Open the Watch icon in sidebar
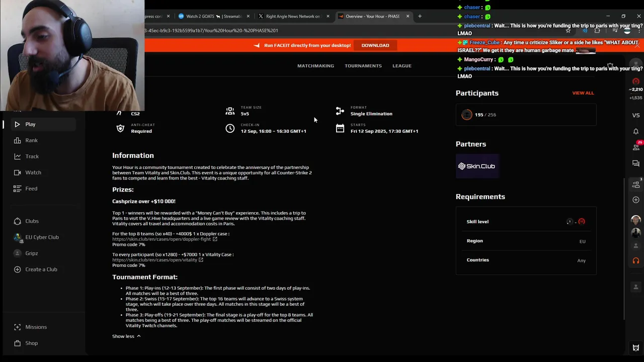Viewport: 644px width, 362px height. (17, 172)
